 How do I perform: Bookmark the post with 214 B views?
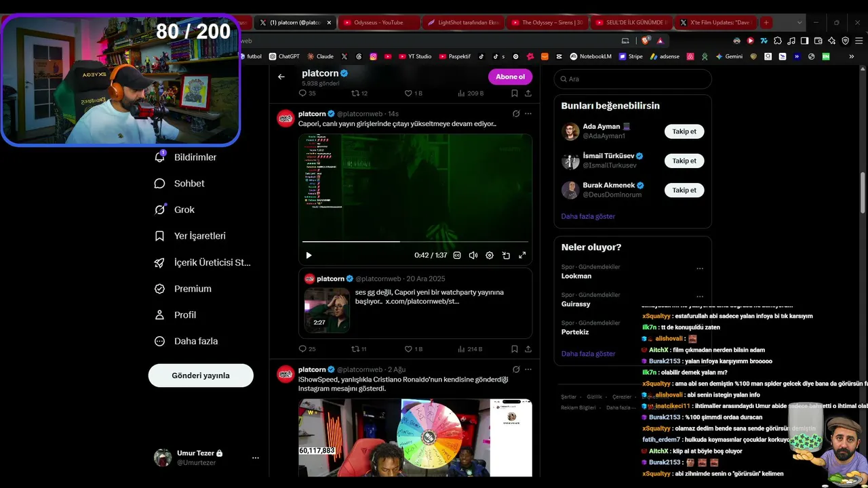pyautogui.click(x=515, y=349)
